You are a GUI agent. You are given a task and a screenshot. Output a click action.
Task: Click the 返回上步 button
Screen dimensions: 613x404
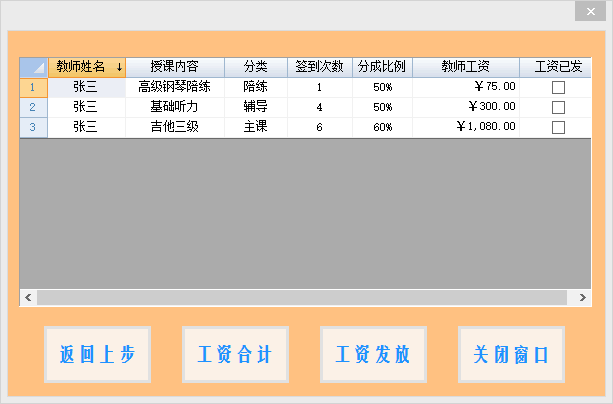pyautogui.click(x=97, y=355)
